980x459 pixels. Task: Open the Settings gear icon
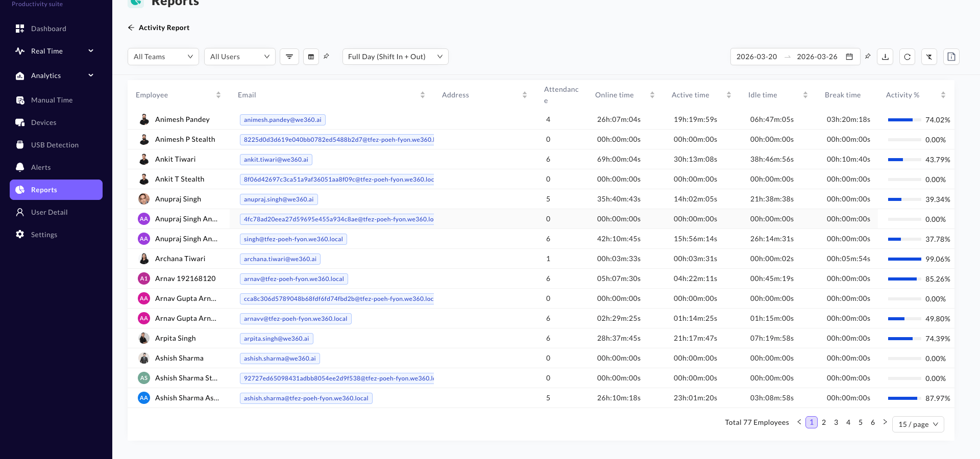coord(20,235)
